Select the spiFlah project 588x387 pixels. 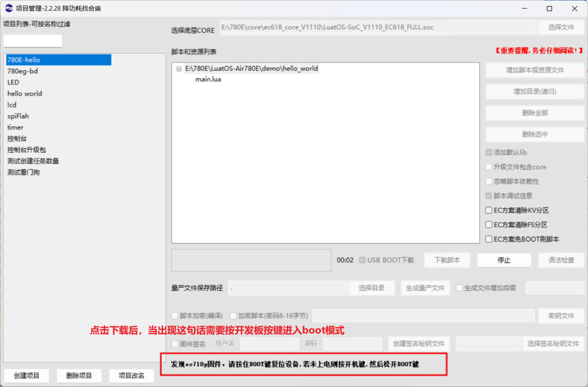[18, 116]
